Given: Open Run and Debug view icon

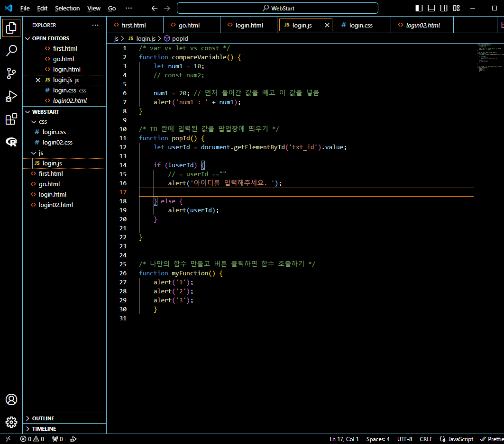Looking at the screenshot, I should pos(11,96).
